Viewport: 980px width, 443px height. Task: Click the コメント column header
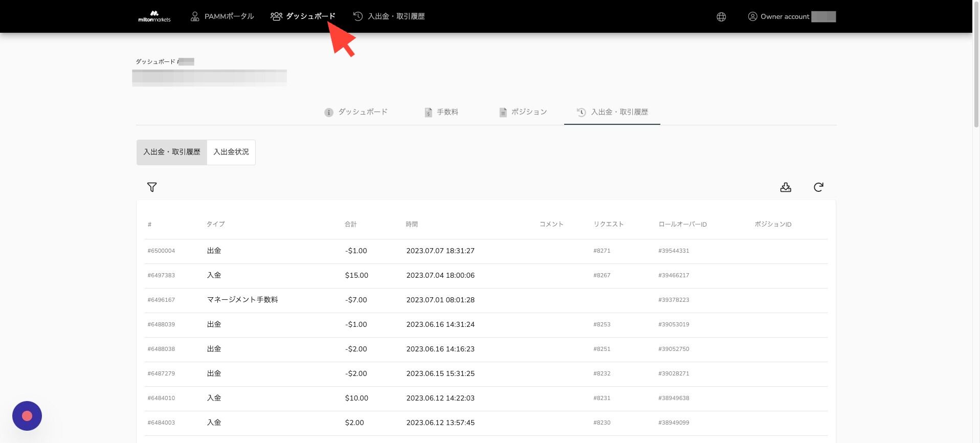click(x=551, y=224)
